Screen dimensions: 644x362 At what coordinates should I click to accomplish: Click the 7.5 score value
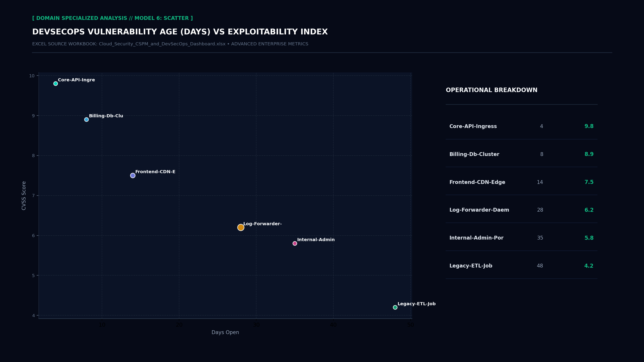(589, 182)
